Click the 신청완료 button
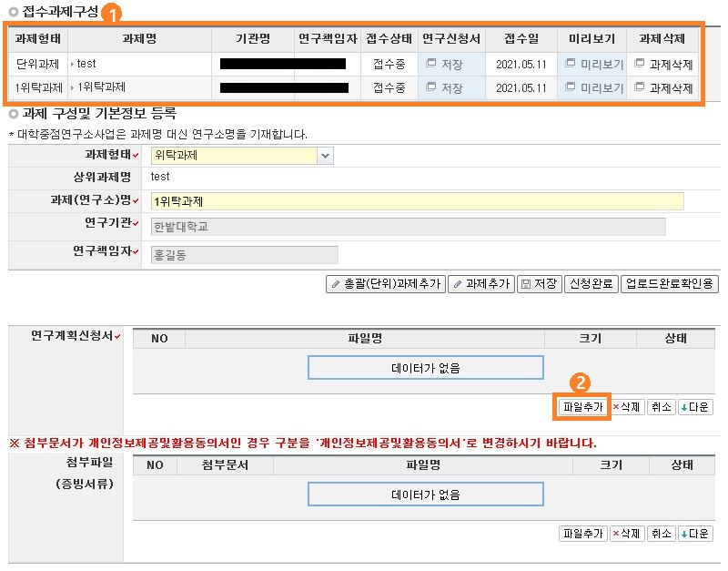 591,284
